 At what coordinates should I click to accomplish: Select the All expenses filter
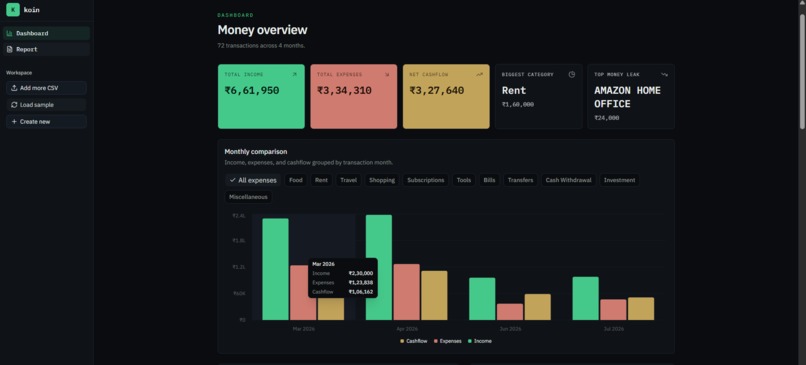click(253, 180)
